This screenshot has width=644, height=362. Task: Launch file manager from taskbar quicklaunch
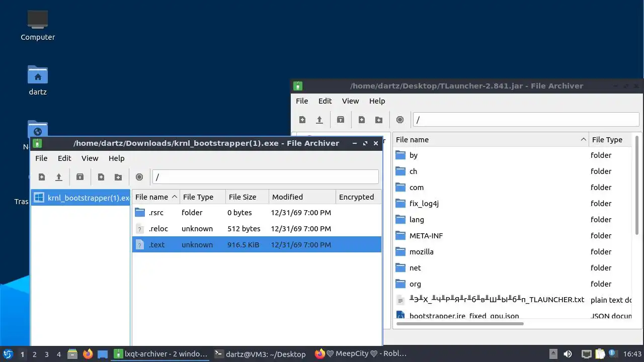72,354
